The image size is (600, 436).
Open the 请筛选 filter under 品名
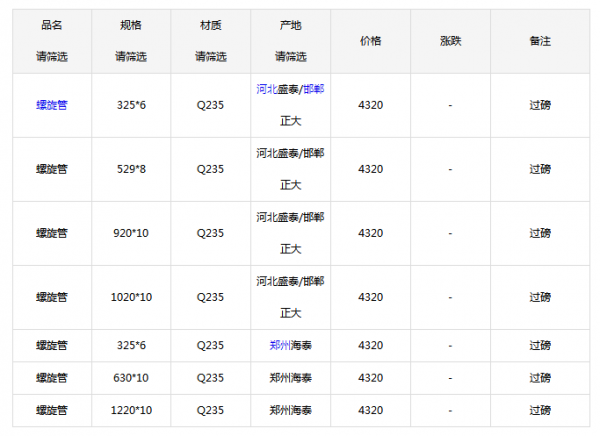coord(52,57)
